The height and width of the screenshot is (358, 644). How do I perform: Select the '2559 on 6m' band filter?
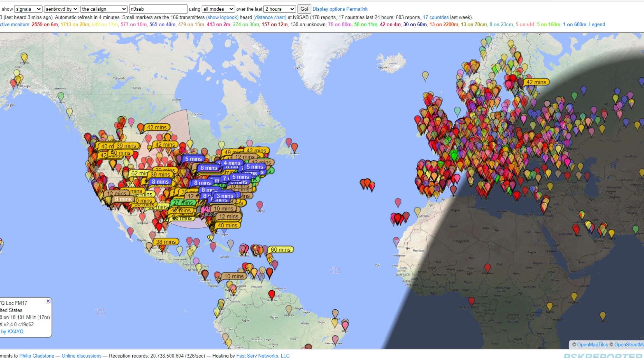[x=45, y=24]
